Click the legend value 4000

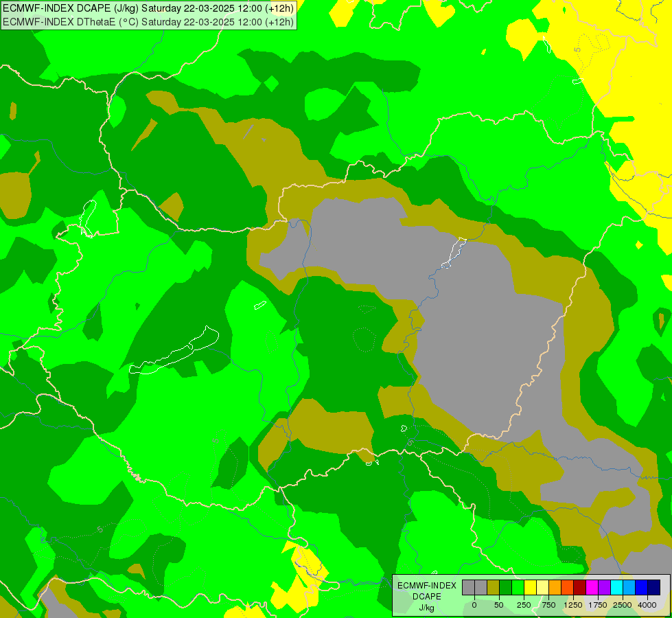[647, 605]
